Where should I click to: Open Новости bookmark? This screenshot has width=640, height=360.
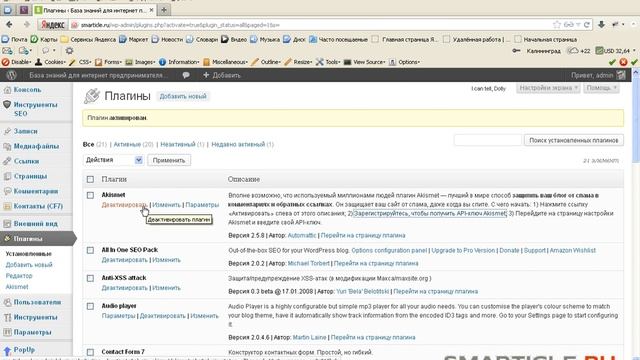[167, 40]
